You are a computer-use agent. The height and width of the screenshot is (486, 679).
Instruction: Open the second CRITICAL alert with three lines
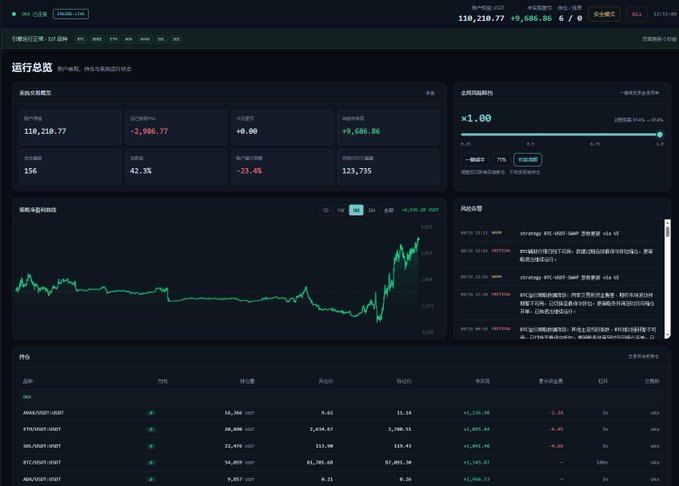pos(559,303)
